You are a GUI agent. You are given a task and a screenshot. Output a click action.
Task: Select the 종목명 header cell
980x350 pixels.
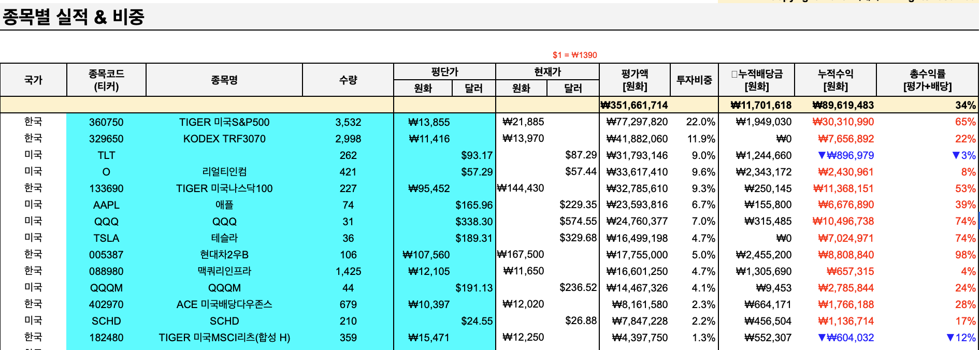224,80
